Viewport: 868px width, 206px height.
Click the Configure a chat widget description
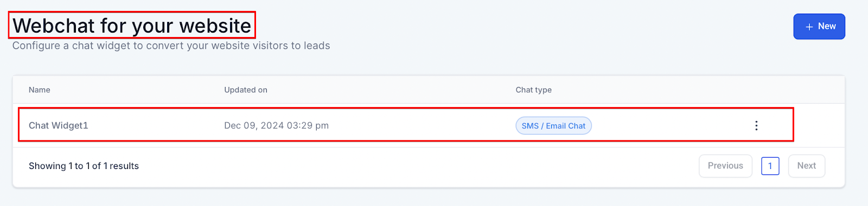click(171, 46)
